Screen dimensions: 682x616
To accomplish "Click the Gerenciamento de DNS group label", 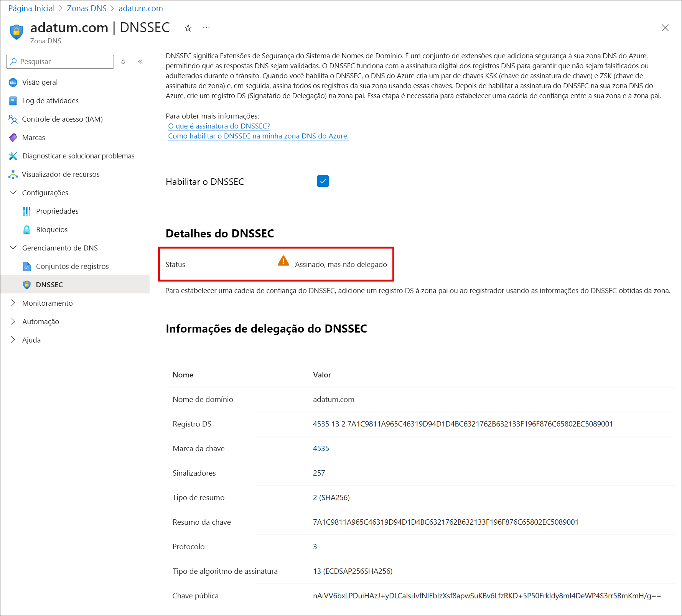I will point(60,248).
